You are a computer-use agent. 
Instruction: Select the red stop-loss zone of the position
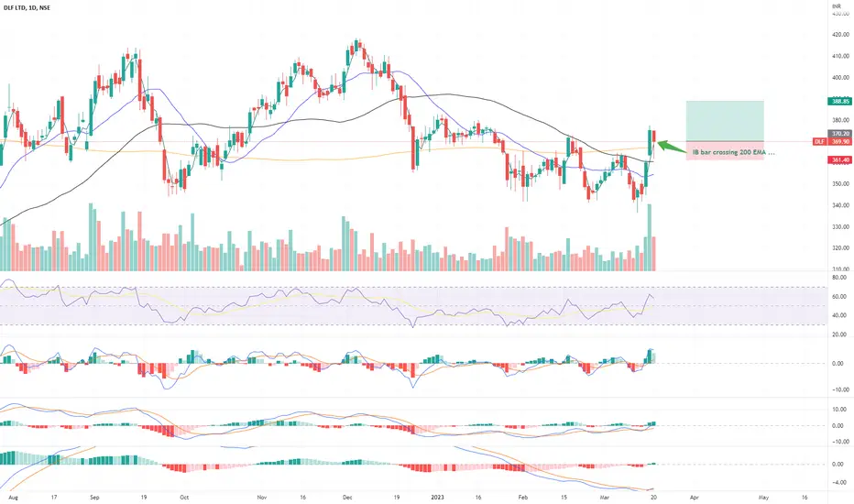coord(725,150)
